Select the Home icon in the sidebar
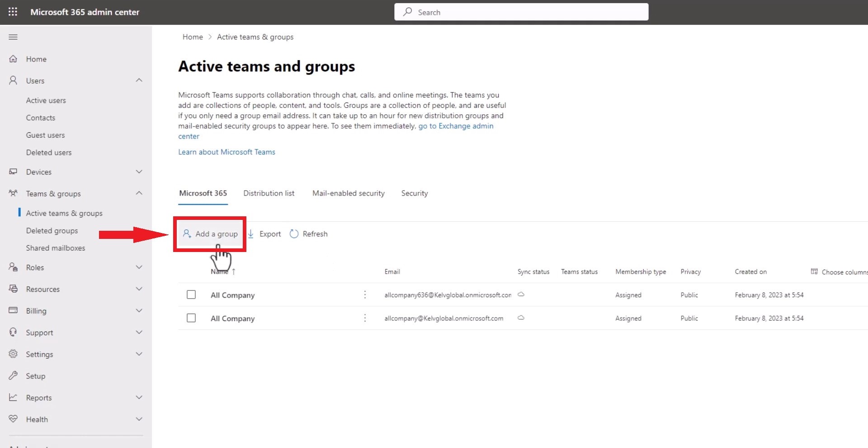Screen dimensions: 868x448 pos(12,59)
